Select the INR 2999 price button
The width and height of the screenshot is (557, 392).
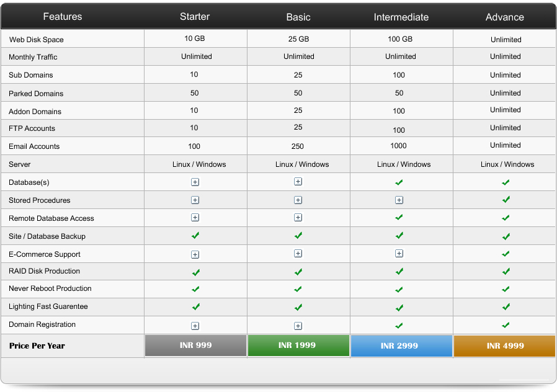(401, 345)
